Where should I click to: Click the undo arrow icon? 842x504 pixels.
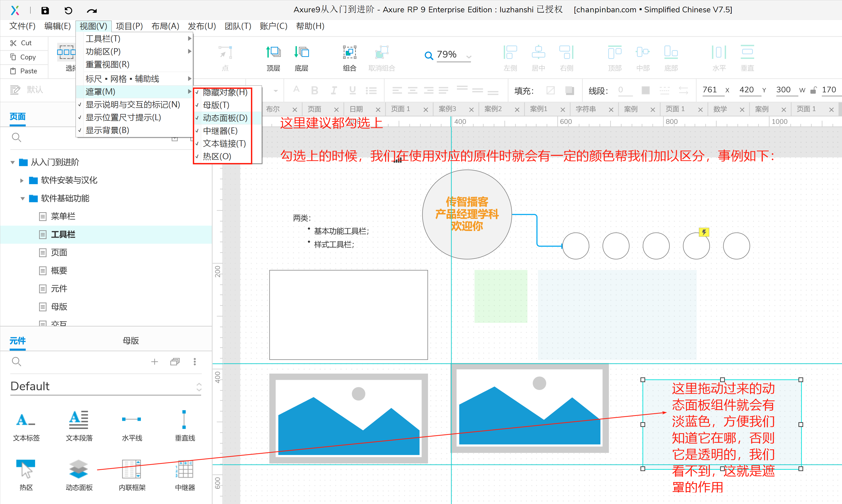pyautogui.click(x=68, y=10)
